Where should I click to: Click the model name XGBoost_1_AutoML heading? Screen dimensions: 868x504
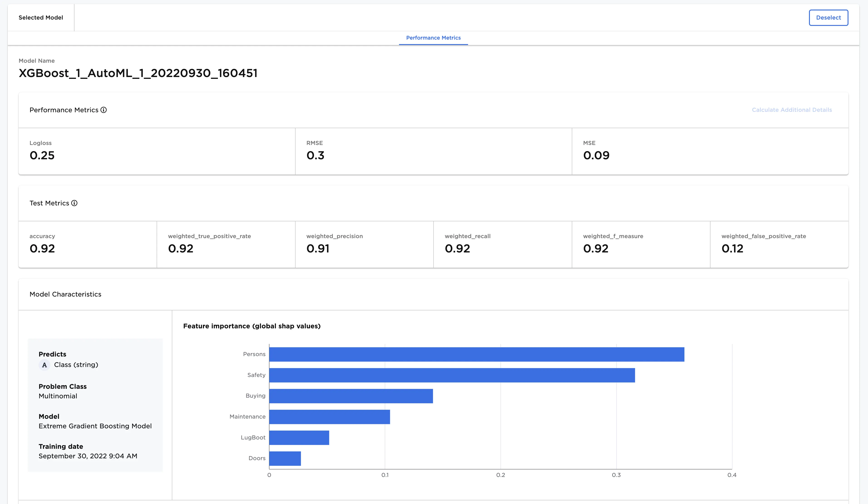[138, 73]
